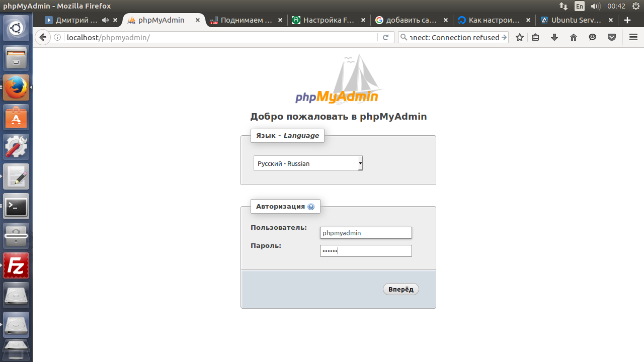Open Firefox hamburger menu
This screenshot has width=644, height=362.
[x=633, y=38]
